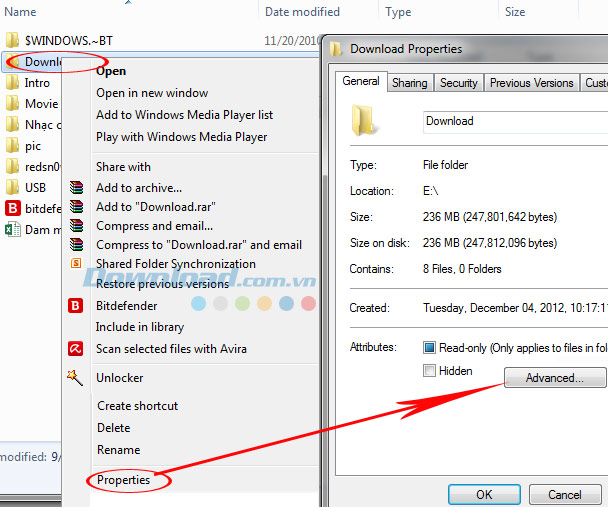The width and height of the screenshot is (608, 507).
Task: Click the Bitdefender icon in context menu
Action: 76,306
